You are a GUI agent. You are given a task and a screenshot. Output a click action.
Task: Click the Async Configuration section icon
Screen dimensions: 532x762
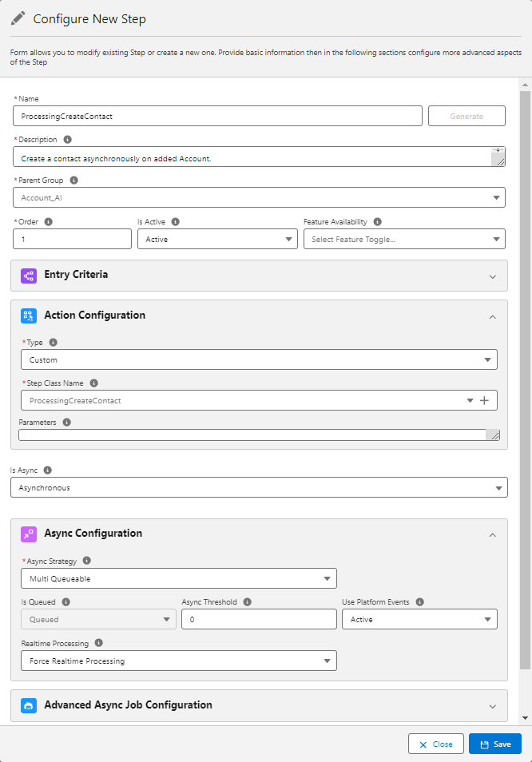[x=29, y=534]
